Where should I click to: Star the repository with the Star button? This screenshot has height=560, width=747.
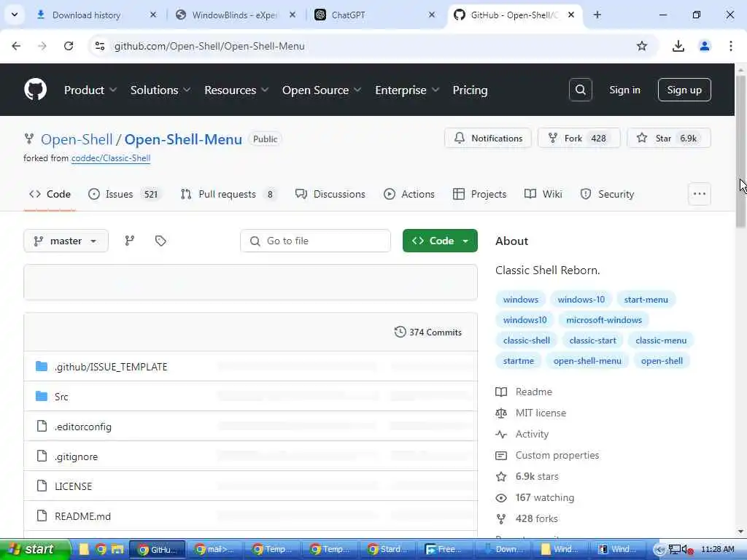669,138
